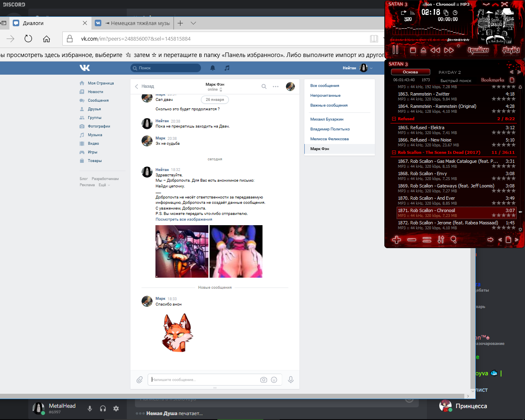Open dialog with Мелисса Феликсова
Viewport: 525px width, 420px height.
(329, 139)
